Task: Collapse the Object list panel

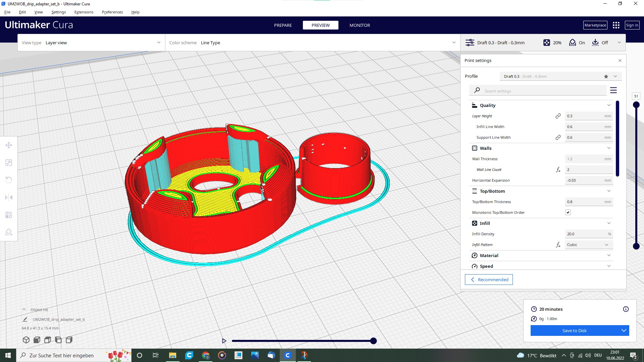Action: 24,310
